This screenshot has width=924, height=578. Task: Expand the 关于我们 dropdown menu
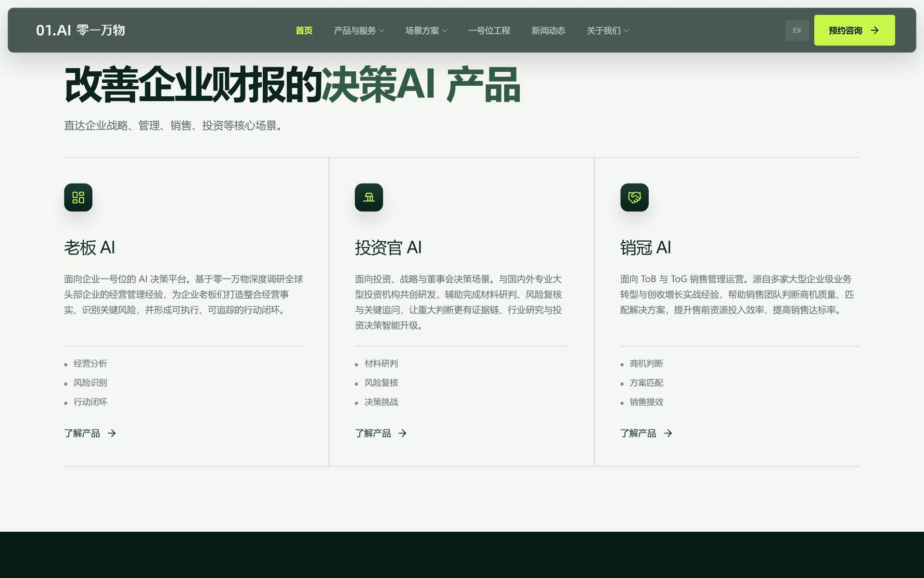click(x=608, y=30)
